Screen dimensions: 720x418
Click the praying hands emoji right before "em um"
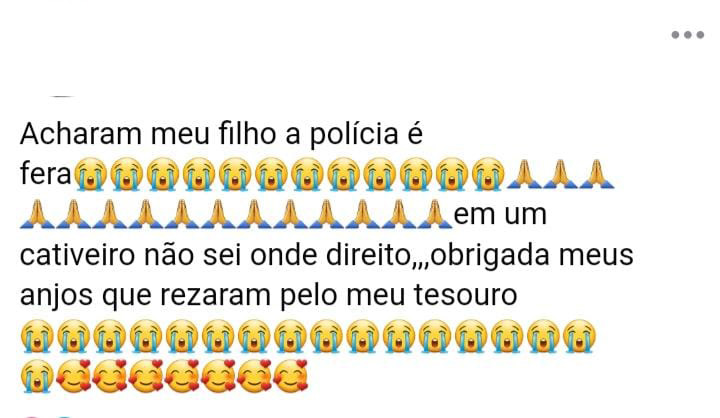click(x=435, y=214)
